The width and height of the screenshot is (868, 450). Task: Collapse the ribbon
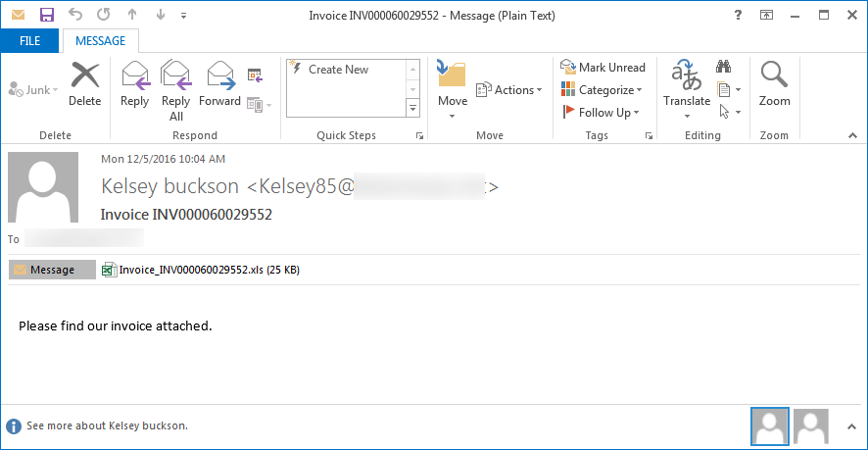tap(852, 135)
